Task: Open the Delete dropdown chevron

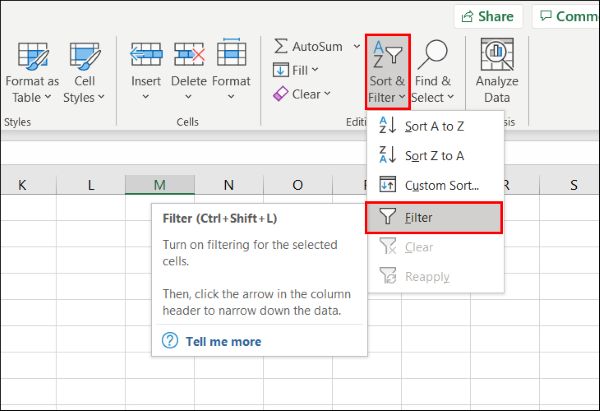Action: [x=188, y=97]
